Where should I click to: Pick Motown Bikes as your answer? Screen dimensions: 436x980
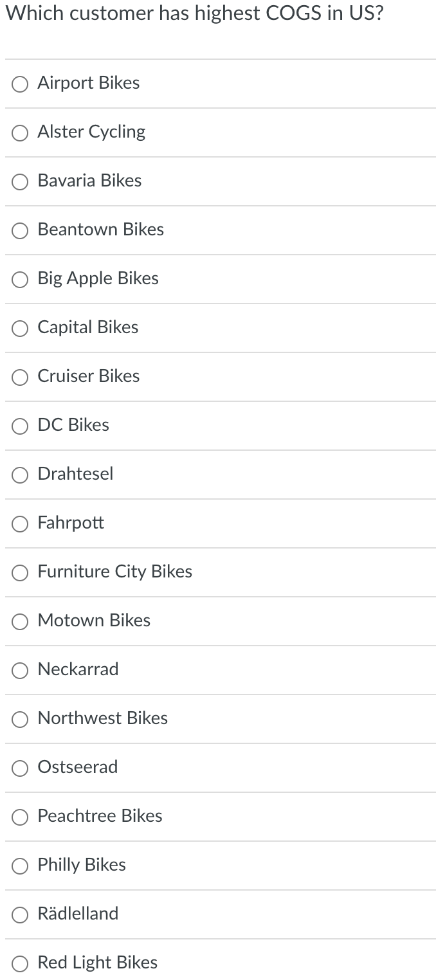coord(19,622)
